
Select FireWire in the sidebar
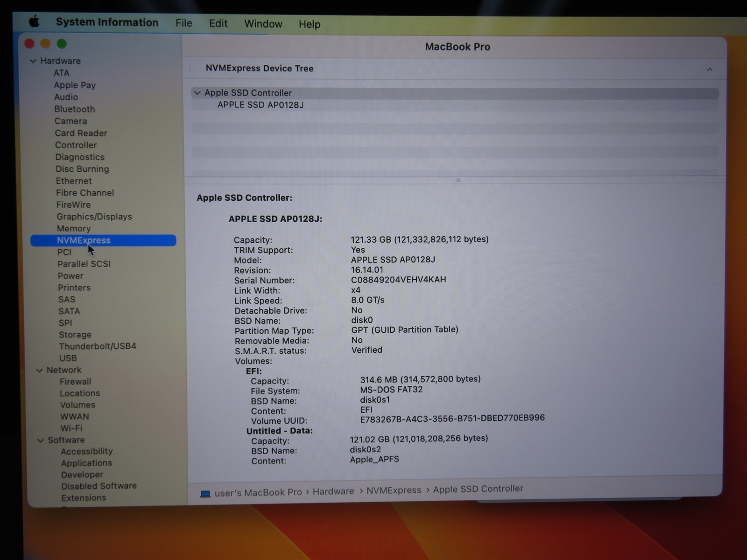(73, 205)
